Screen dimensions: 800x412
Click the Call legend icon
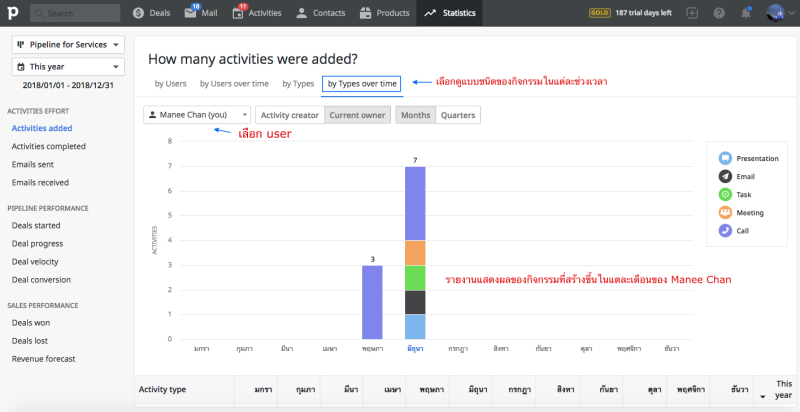click(725, 230)
